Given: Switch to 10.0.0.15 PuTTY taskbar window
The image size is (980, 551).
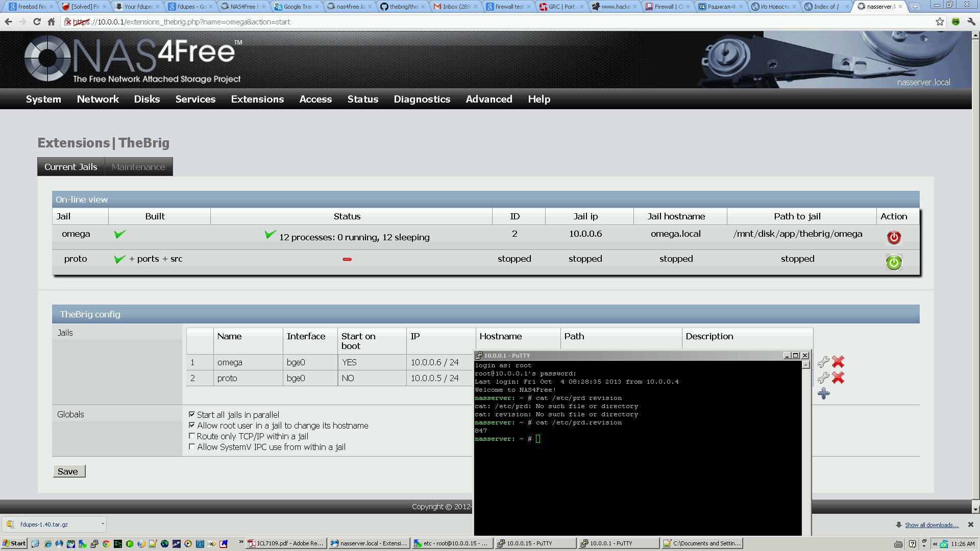Looking at the screenshot, I should point(535,543).
